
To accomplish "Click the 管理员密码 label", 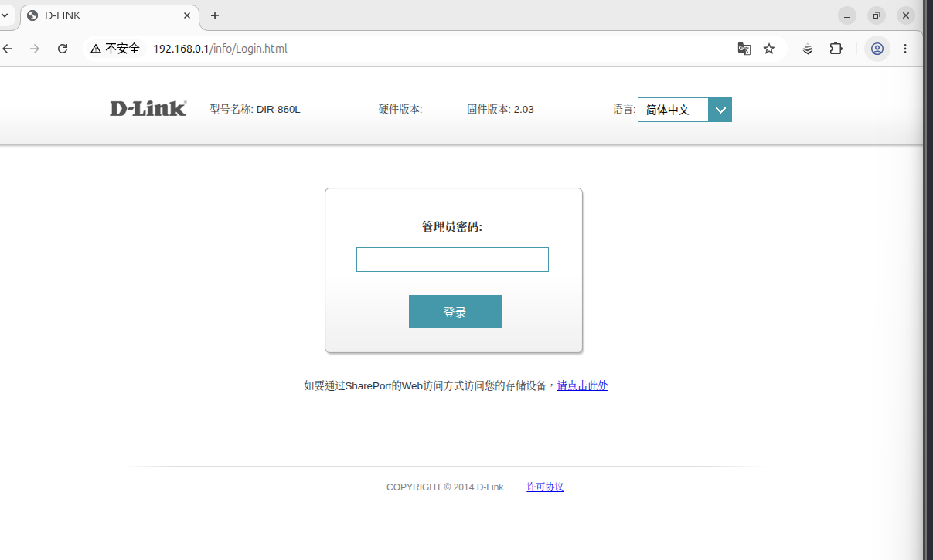I will coord(452,227).
